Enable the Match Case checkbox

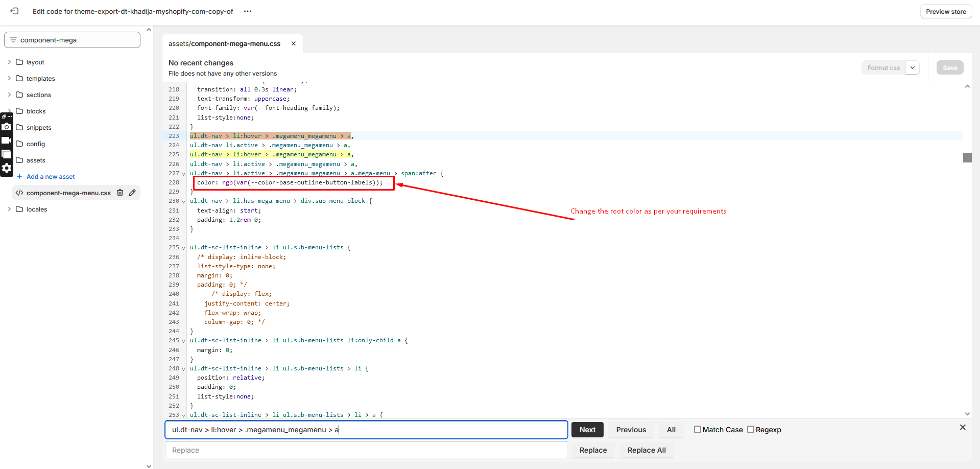pos(697,429)
